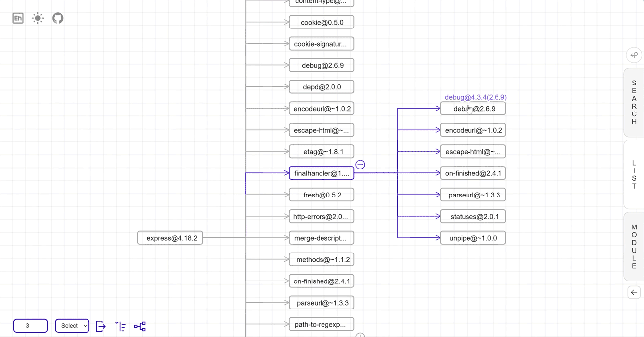644x337 pixels.
Task: Open the MODULE side tab
Action: click(634, 247)
